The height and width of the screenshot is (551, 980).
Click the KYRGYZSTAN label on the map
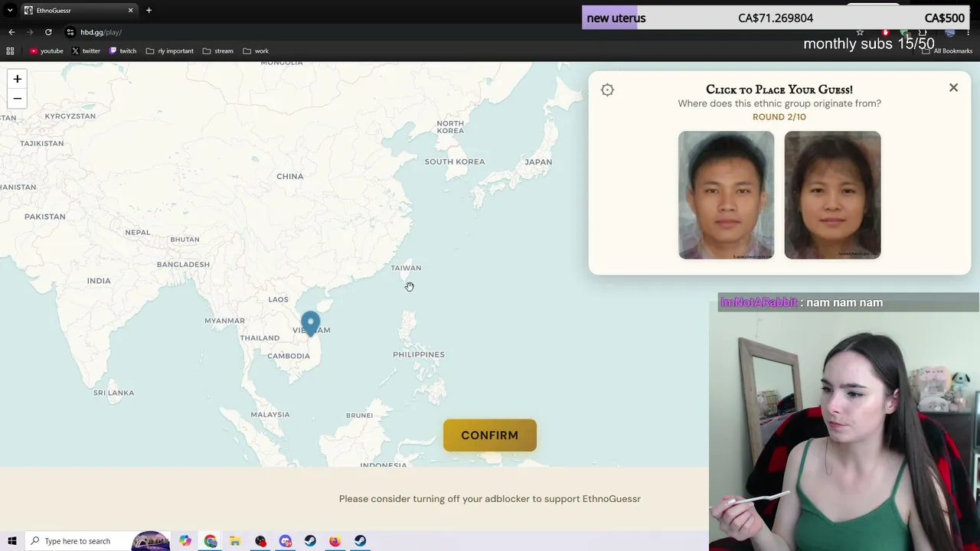coord(70,116)
